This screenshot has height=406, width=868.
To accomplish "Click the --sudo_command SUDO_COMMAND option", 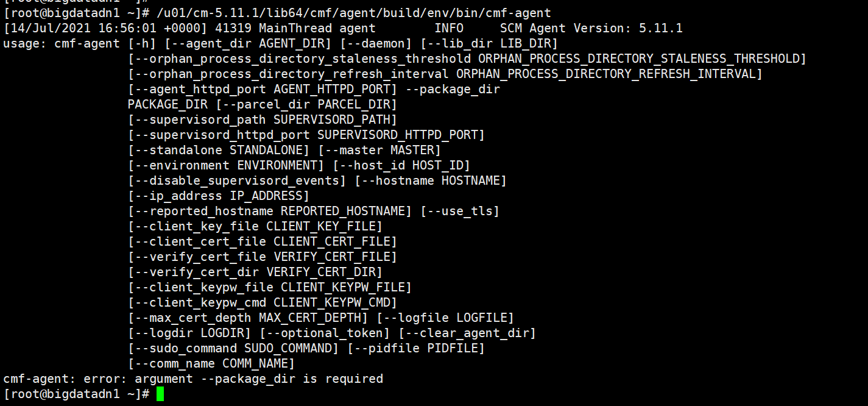I will pyautogui.click(x=233, y=348).
